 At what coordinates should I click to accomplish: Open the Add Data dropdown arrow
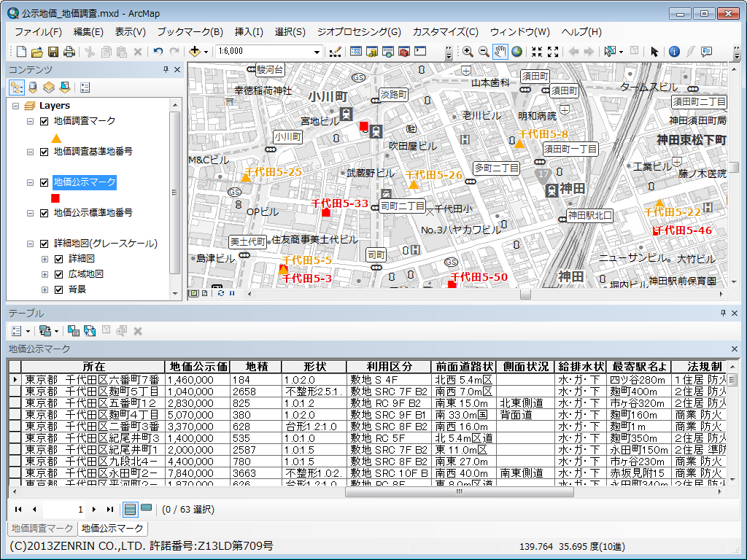(x=206, y=52)
